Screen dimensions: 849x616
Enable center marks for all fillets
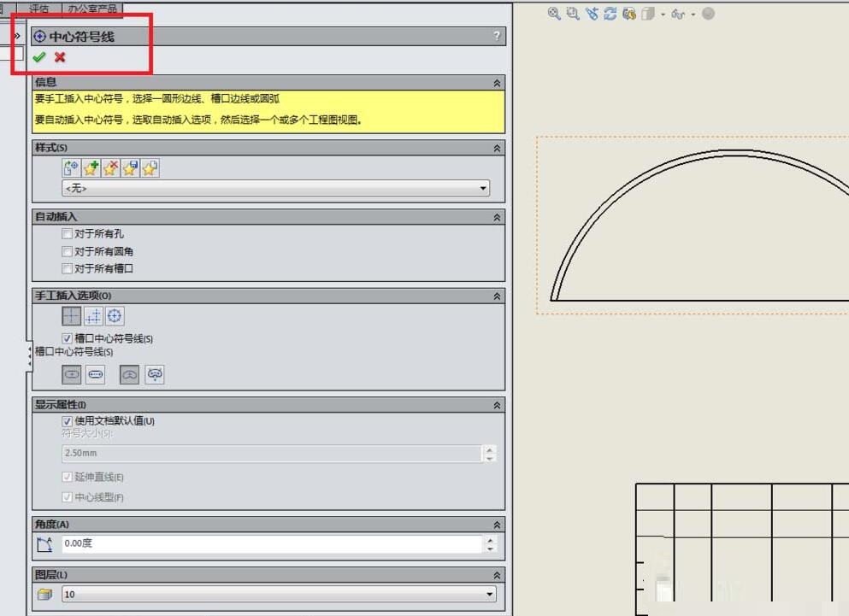(x=67, y=251)
